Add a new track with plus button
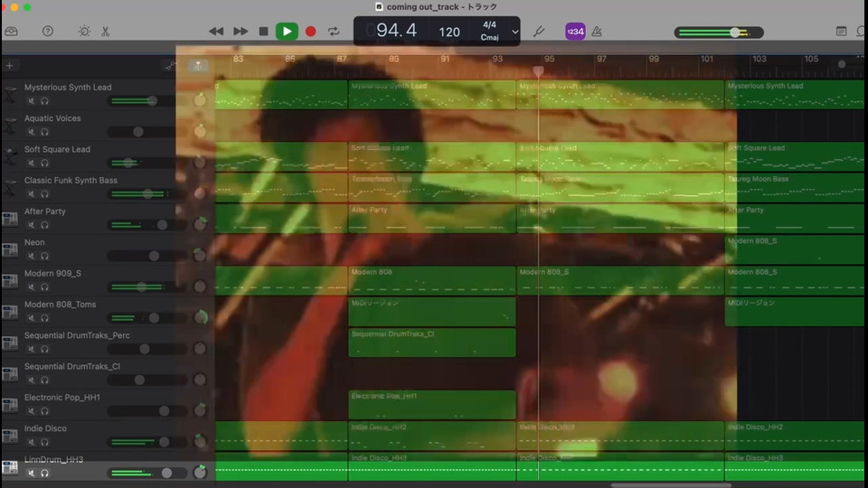 pyautogui.click(x=9, y=66)
